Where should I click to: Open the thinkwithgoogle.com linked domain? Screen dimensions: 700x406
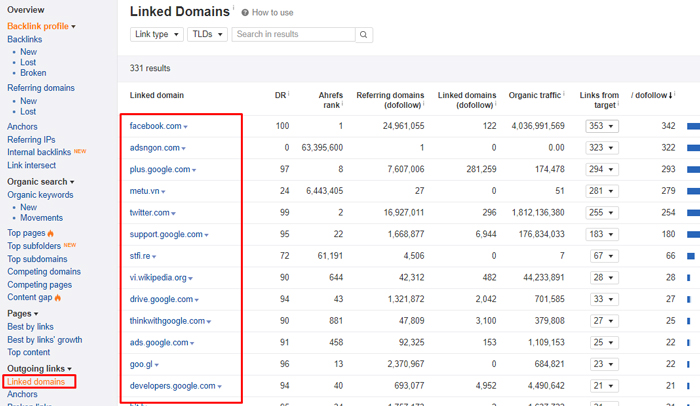167,321
